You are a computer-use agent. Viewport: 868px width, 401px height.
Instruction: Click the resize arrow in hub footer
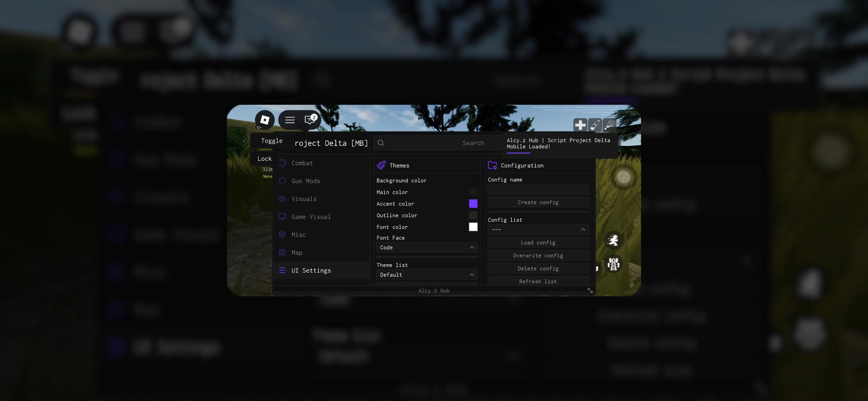590,290
